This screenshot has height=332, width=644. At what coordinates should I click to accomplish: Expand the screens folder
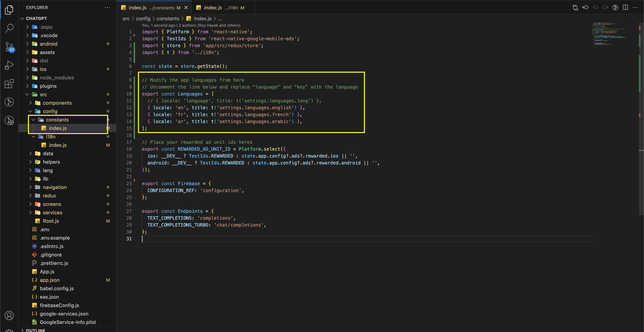[x=67, y=204]
